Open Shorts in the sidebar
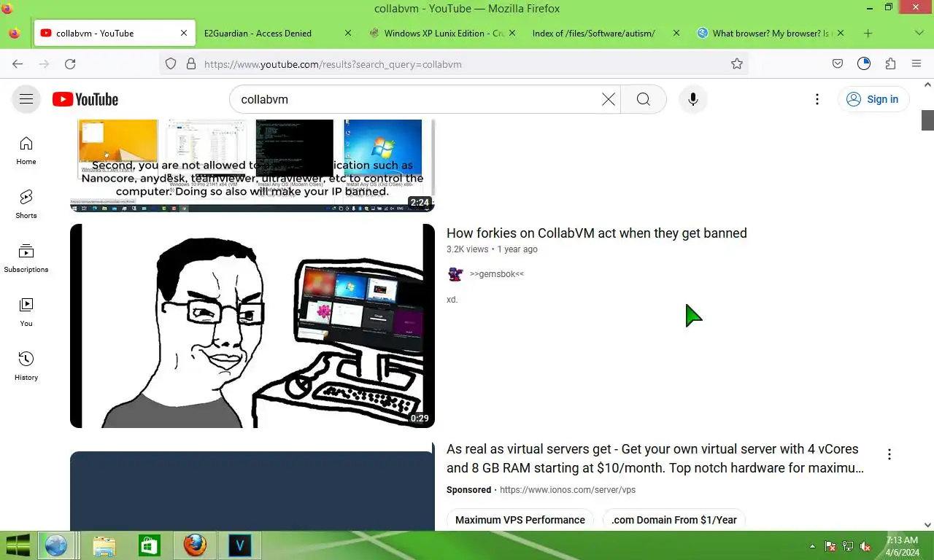Viewport: 934px width, 560px height. 26,204
